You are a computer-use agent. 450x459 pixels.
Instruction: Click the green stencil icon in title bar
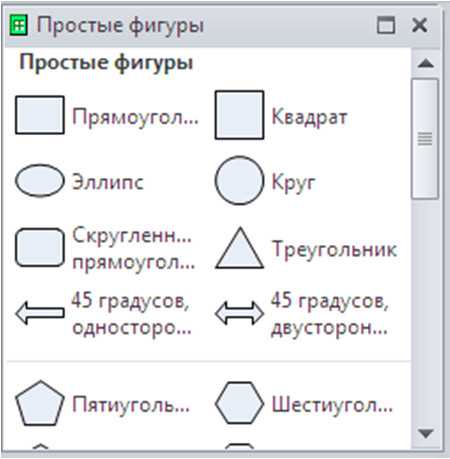[19, 25]
